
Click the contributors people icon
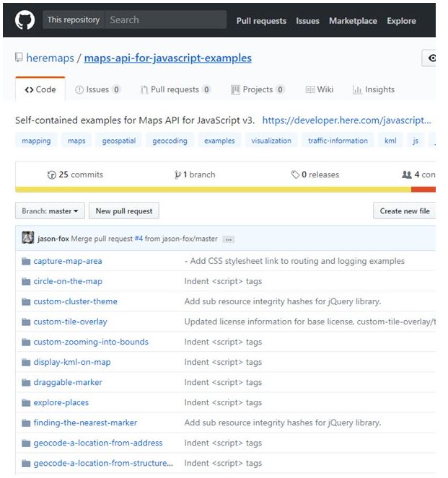coord(406,174)
